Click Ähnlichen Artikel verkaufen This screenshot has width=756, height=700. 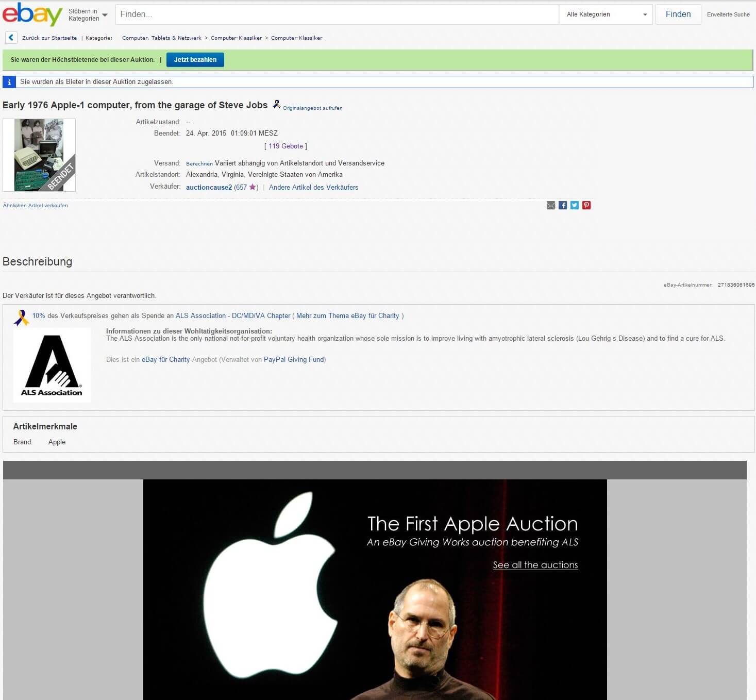coord(36,205)
